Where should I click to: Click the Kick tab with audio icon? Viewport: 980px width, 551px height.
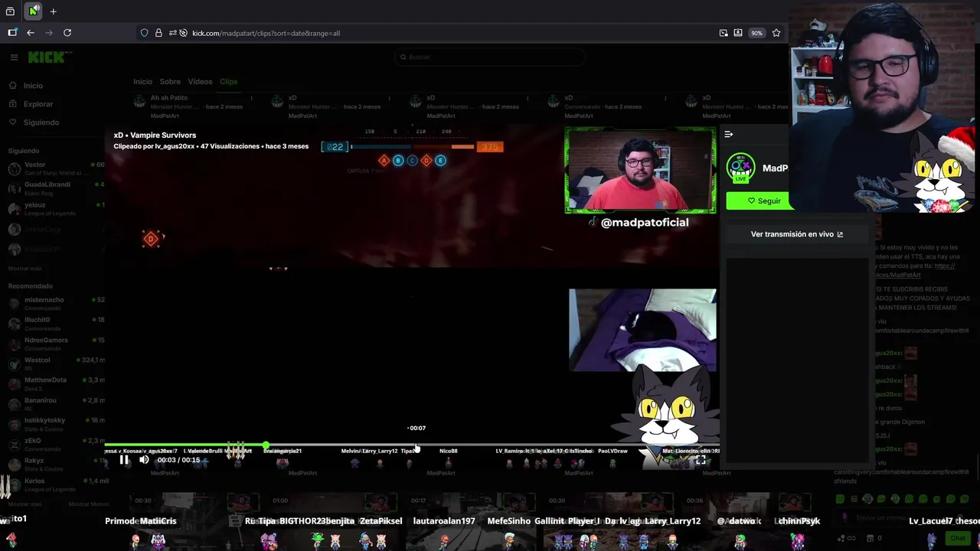34,11
